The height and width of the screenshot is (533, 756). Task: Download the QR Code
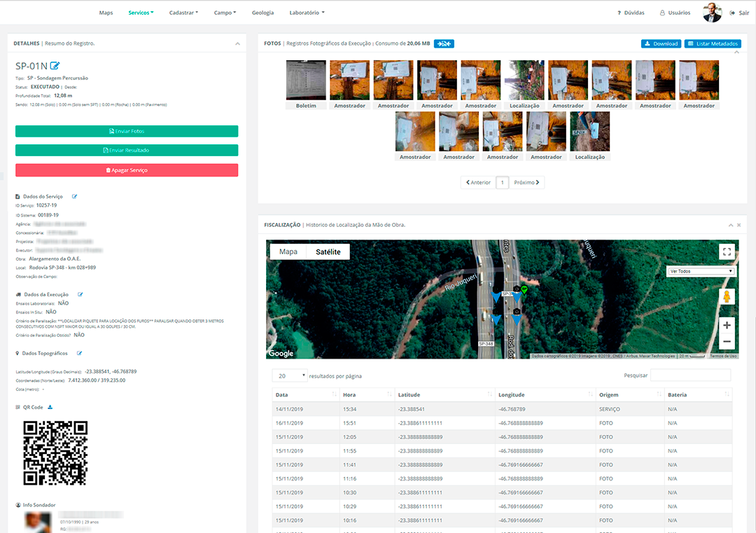(x=50, y=407)
